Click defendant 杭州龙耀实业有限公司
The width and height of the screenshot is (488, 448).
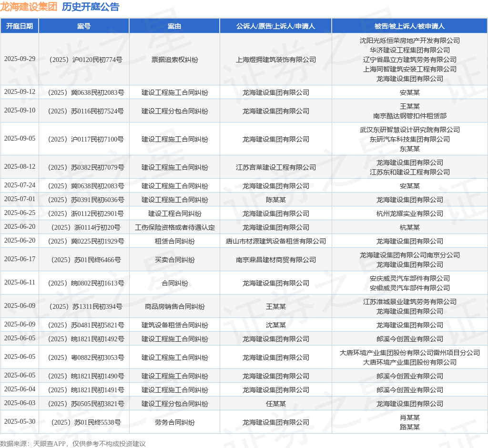pos(409,214)
